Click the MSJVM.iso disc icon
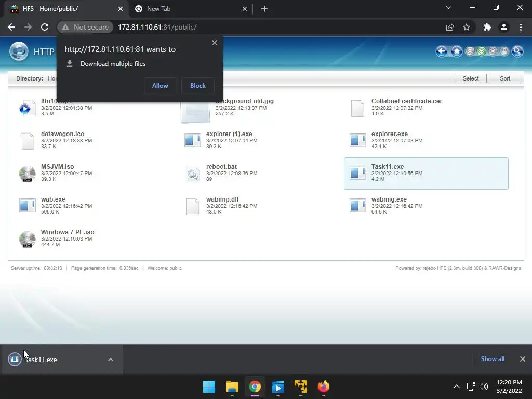 pos(27,174)
